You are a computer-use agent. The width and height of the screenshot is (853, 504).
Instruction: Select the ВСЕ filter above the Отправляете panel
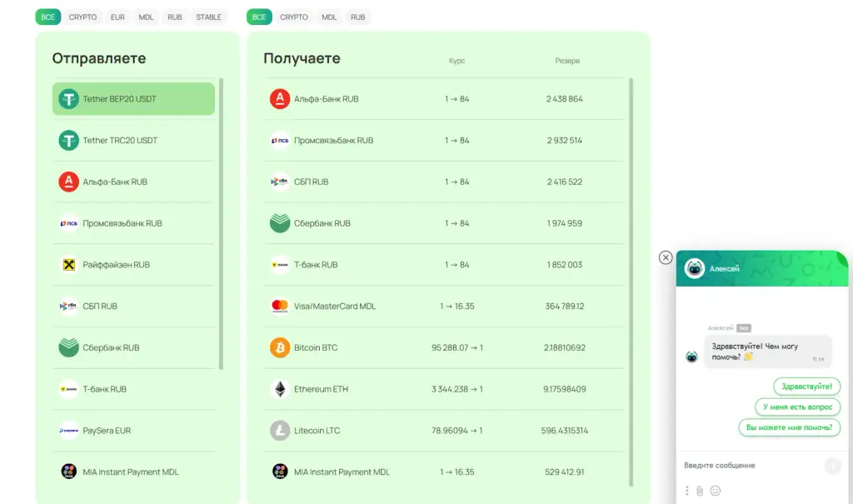(x=47, y=17)
